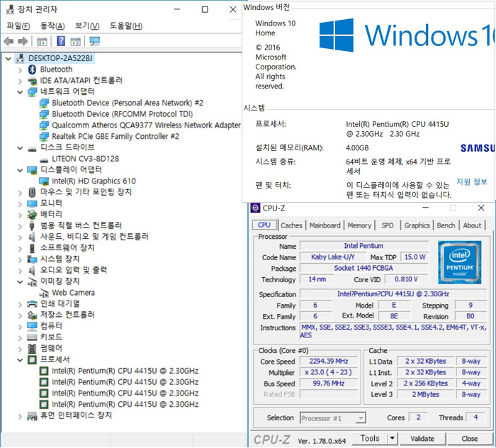The height and width of the screenshot is (448, 496).
Task: Open the 동작(A) menu
Action: pyautogui.click(x=52, y=26)
